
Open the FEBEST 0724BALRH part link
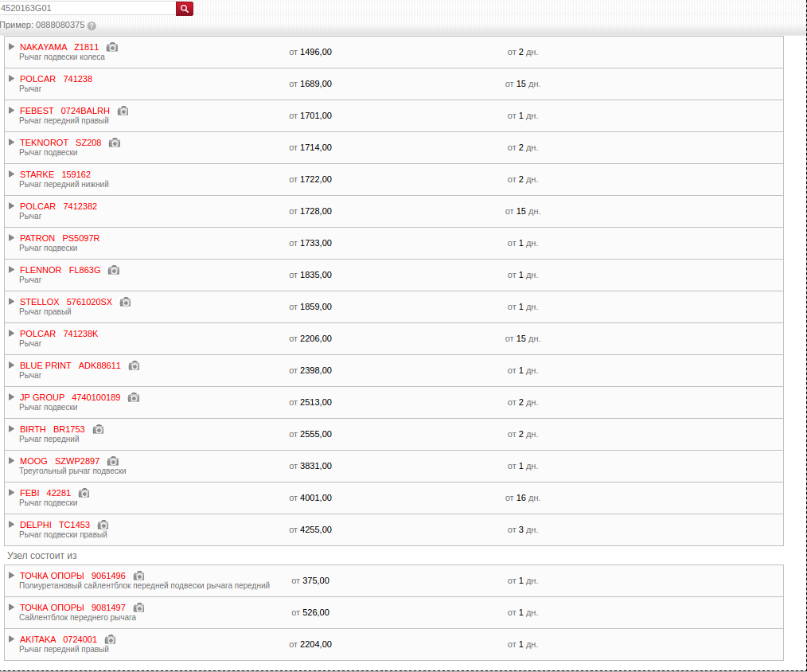[64, 111]
